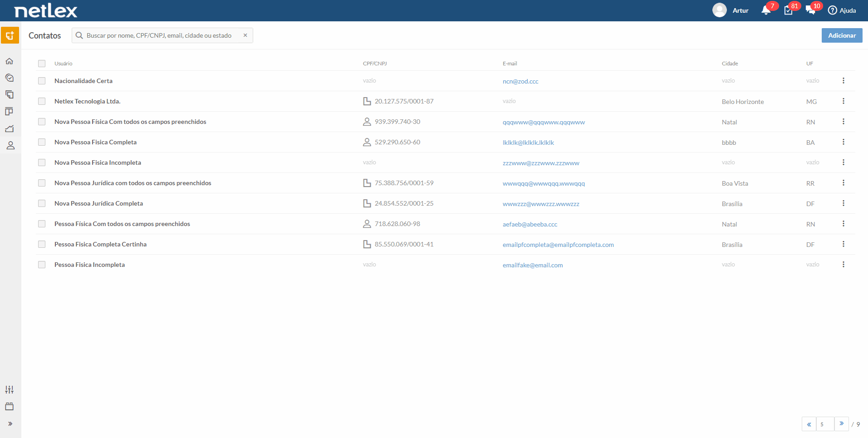Open the circular check icon in sidebar
The width and height of the screenshot is (868, 438).
[x=10, y=78]
